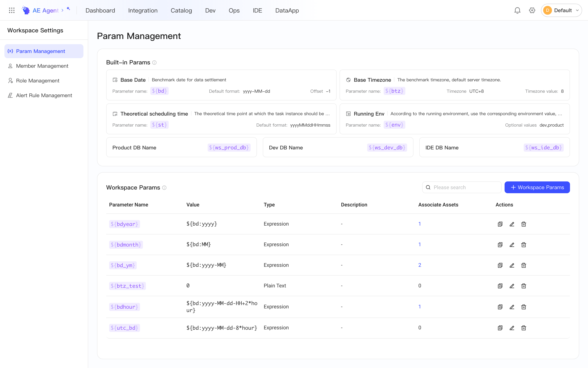The width and height of the screenshot is (588, 368).
Task: Click info icon beside Built-in Params
Action: (x=154, y=63)
